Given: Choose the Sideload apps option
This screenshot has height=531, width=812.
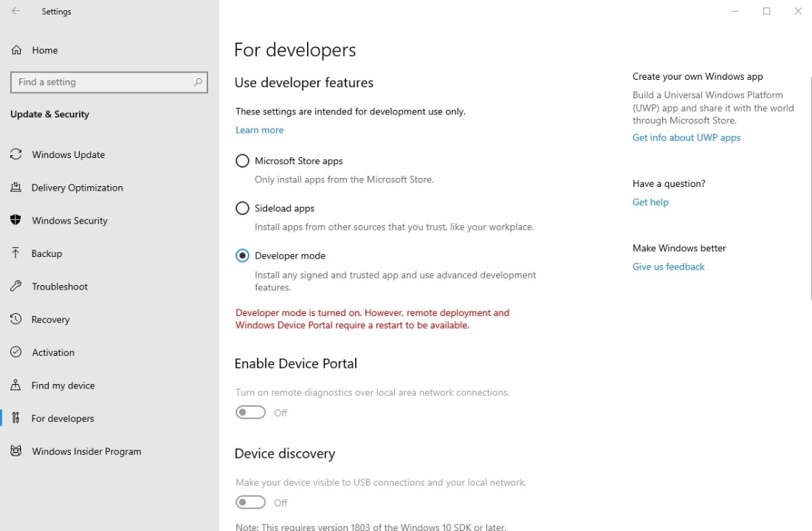Looking at the screenshot, I should (x=242, y=208).
